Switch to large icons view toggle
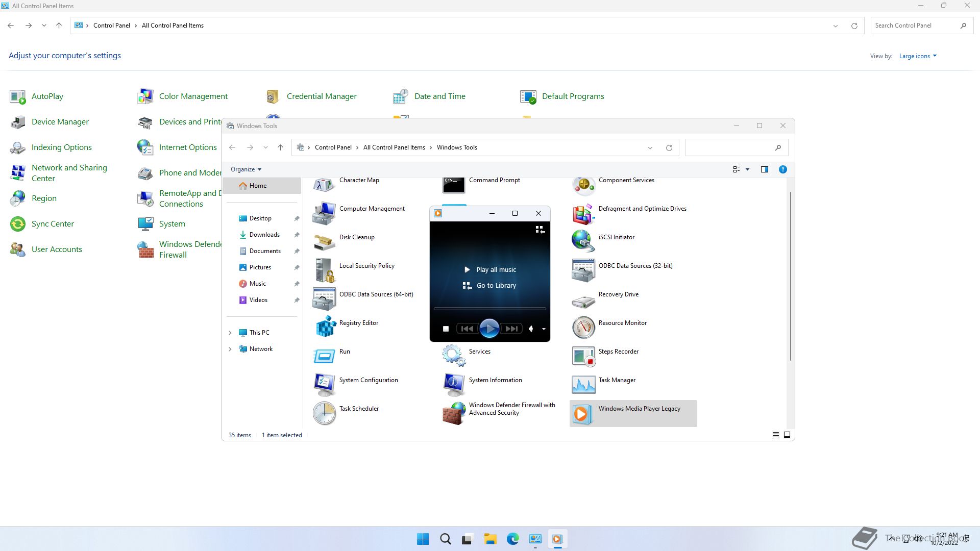The width and height of the screenshot is (980, 551). pyautogui.click(x=787, y=435)
